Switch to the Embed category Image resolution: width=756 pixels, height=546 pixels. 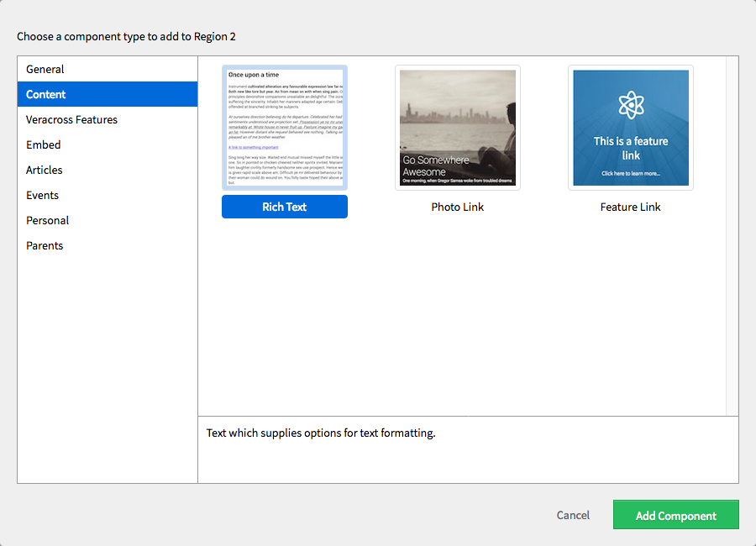coord(107,144)
